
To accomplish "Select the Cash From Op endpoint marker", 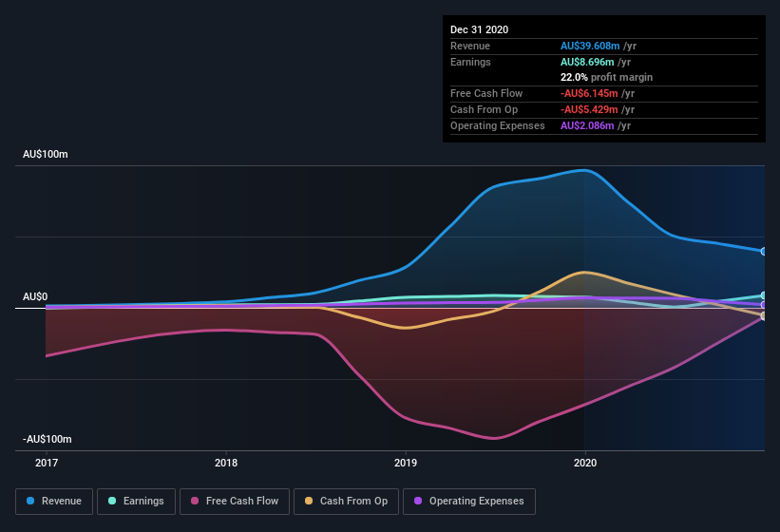I will [763, 316].
